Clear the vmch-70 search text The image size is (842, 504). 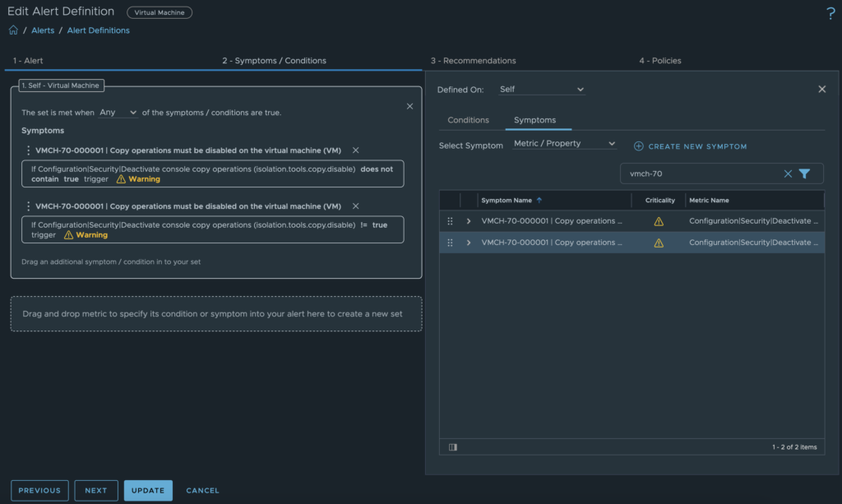pos(788,173)
